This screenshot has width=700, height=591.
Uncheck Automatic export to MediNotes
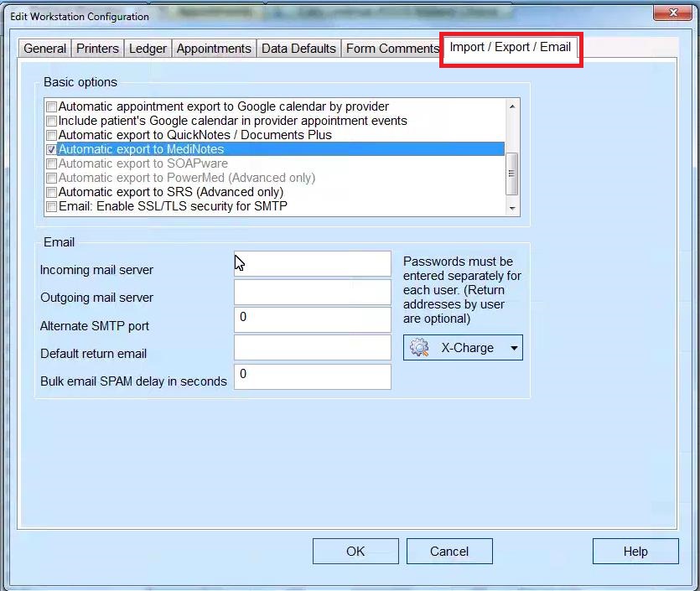[51, 149]
